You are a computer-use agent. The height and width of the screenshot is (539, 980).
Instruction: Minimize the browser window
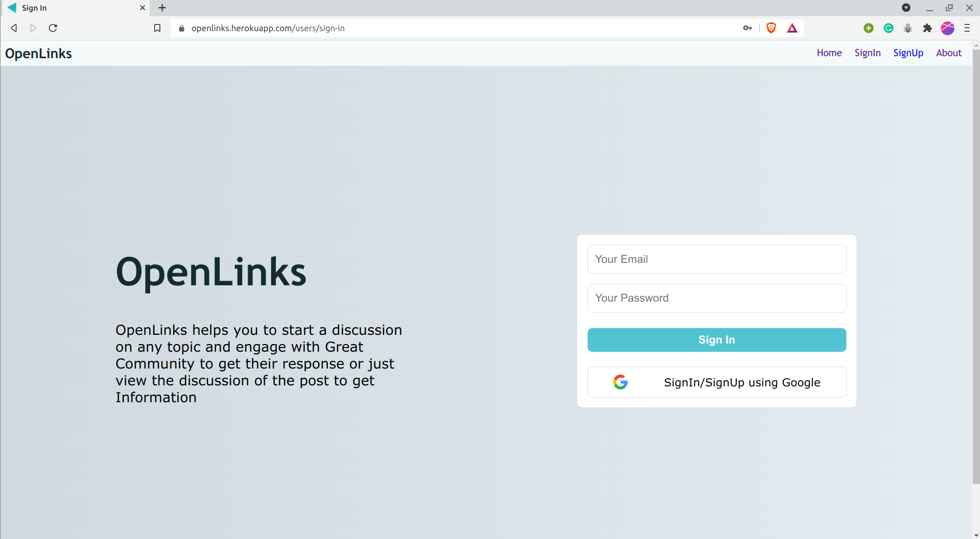point(929,8)
